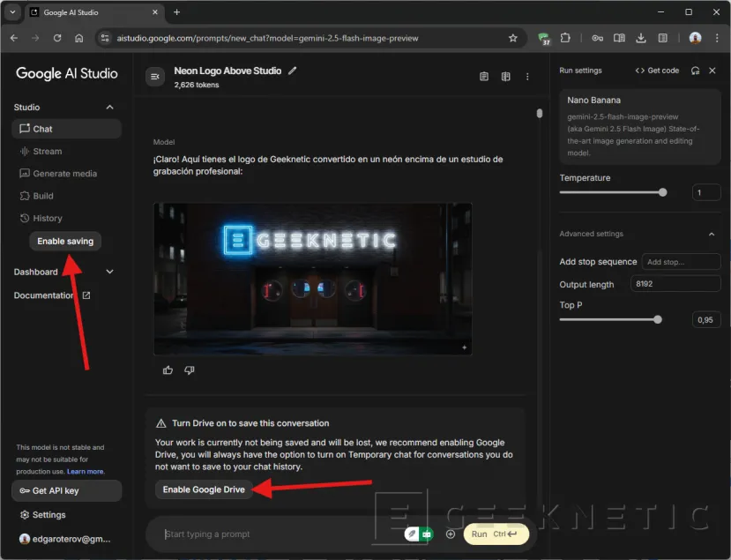Click the Add stop sequence field
This screenshot has width=731, height=560.
point(681,262)
